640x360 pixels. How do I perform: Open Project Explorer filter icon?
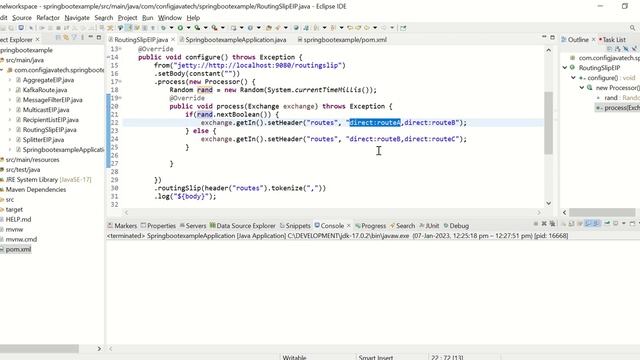click(x=75, y=38)
